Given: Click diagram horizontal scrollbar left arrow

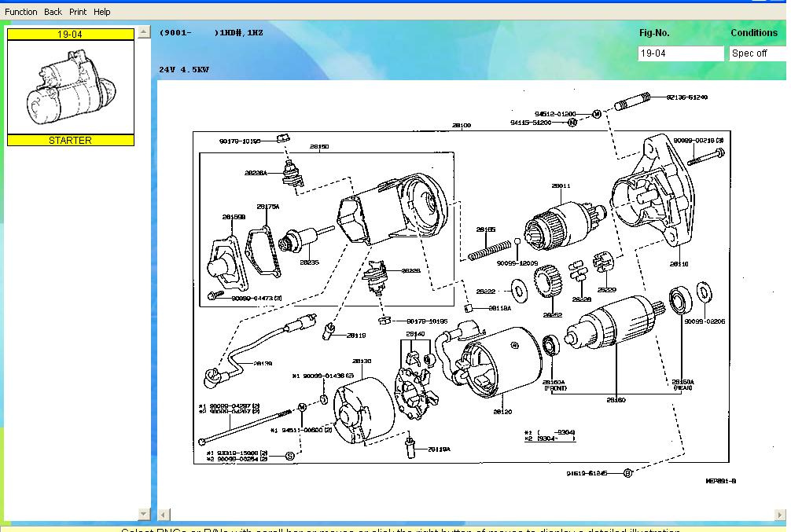Looking at the screenshot, I should 164,515.
